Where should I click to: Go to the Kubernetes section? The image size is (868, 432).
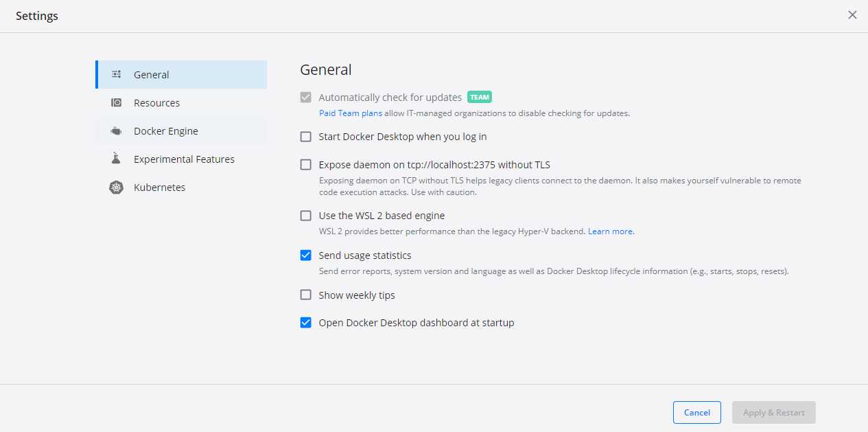tap(181, 187)
